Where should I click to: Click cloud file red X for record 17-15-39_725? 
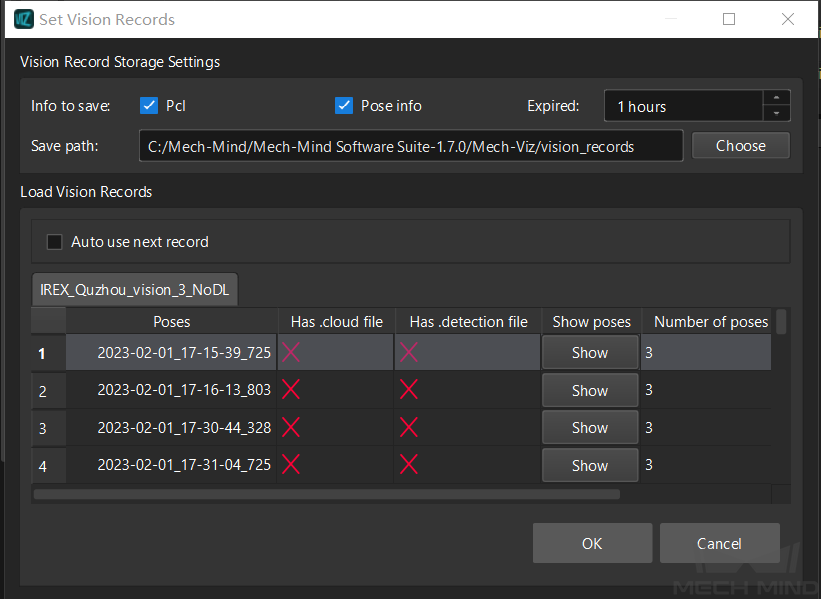tap(291, 352)
